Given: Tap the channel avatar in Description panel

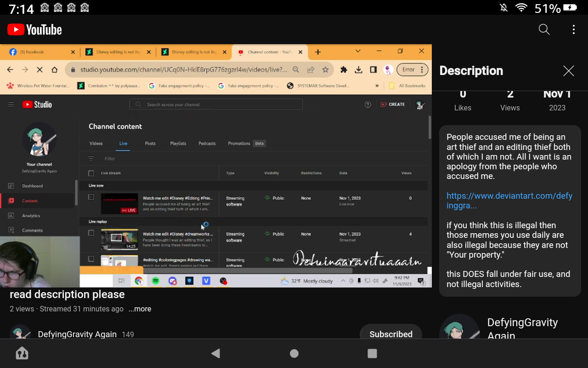Looking at the screenshot, I should pyautogui.click(x=459, y=328).
